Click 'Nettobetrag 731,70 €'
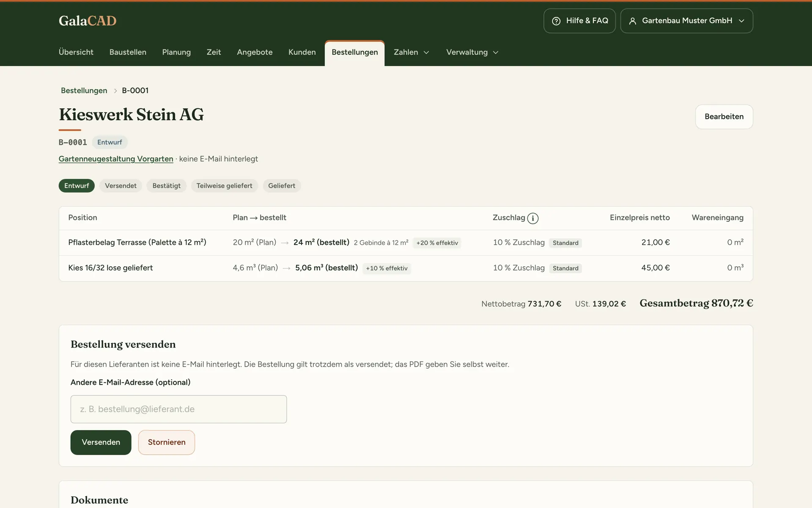 pos(521,304)
